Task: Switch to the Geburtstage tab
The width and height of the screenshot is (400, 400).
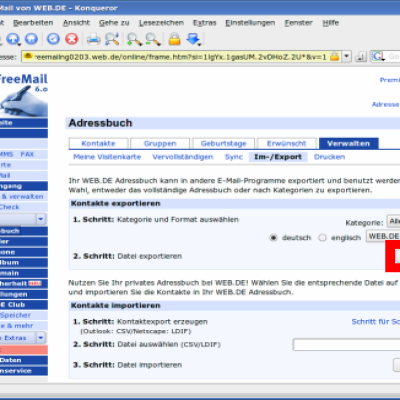Action: [223, 144]
